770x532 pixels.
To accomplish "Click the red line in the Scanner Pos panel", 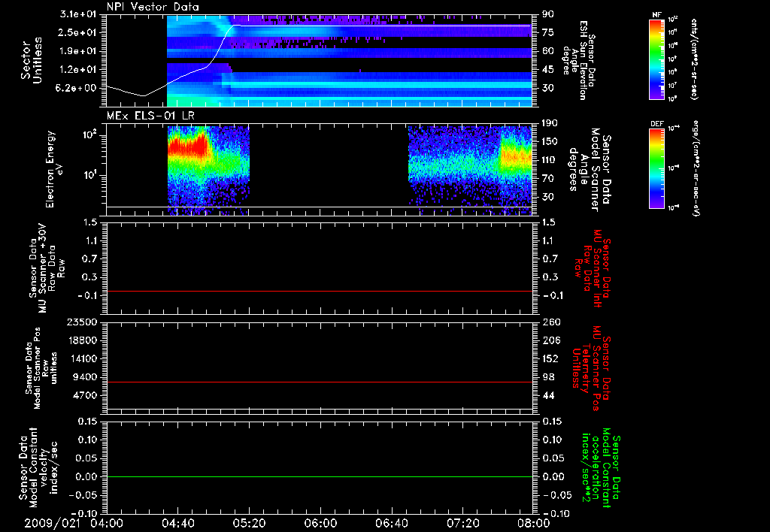I will click(319, 382).
